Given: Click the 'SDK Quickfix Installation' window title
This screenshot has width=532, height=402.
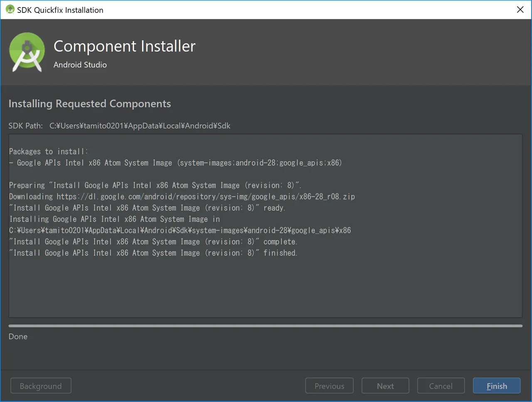Looking at the screenshot, I should coord(60,10).
